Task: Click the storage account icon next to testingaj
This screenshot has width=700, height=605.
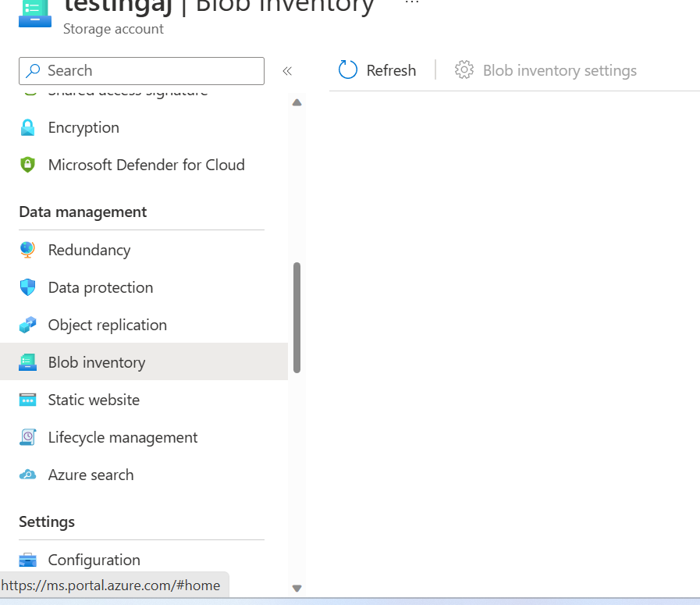Action: [x=33, y=14]
